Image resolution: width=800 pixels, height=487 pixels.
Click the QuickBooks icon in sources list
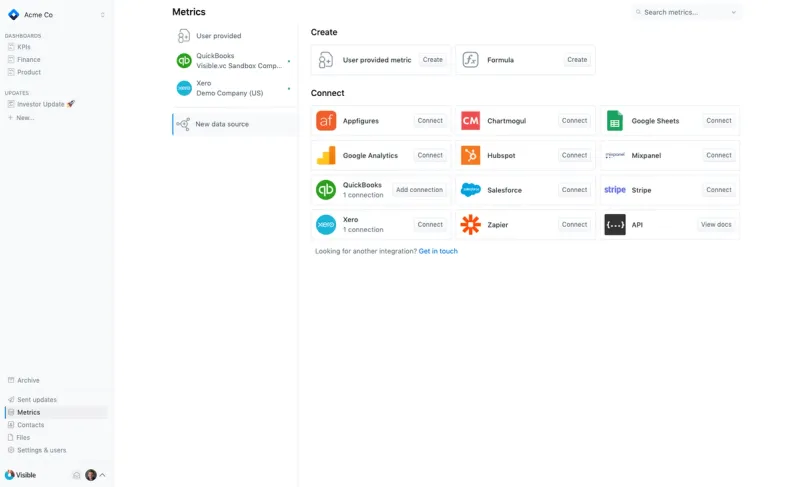184,61
